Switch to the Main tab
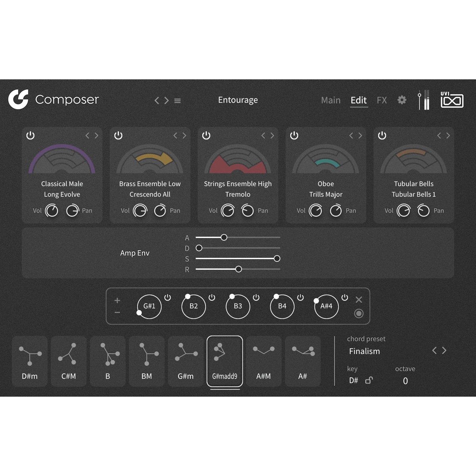476x476 pixels. click(x=331, y=100)
